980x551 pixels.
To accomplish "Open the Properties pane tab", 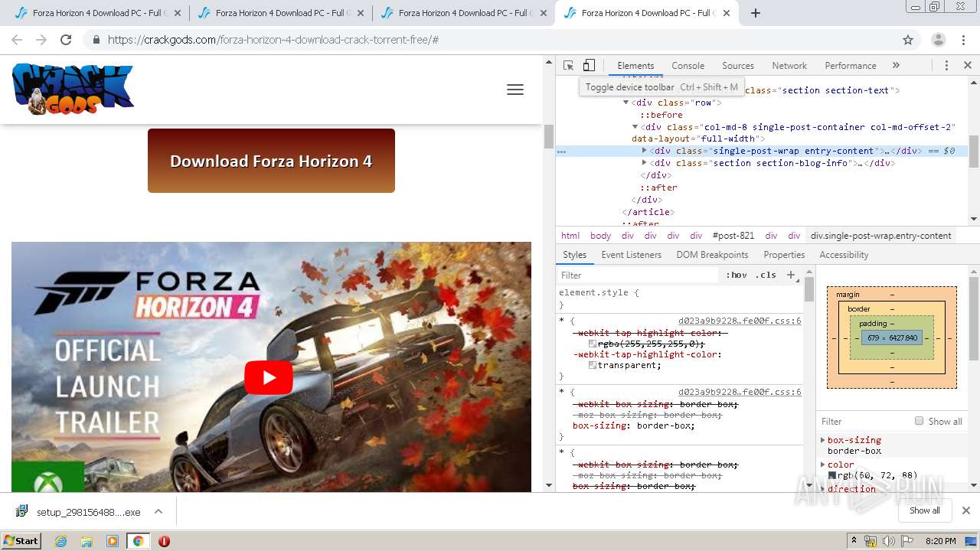I will pyautogui.click(x=784, y=255).
